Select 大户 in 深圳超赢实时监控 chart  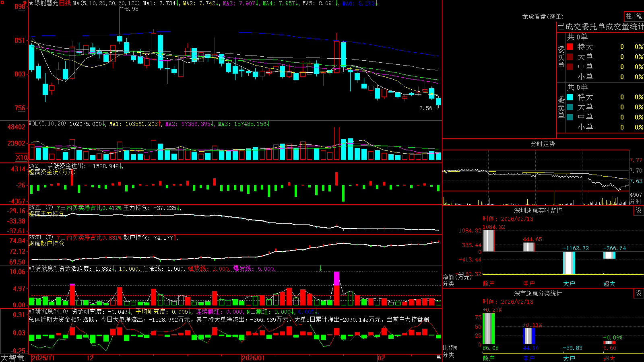tap(569, 284)
